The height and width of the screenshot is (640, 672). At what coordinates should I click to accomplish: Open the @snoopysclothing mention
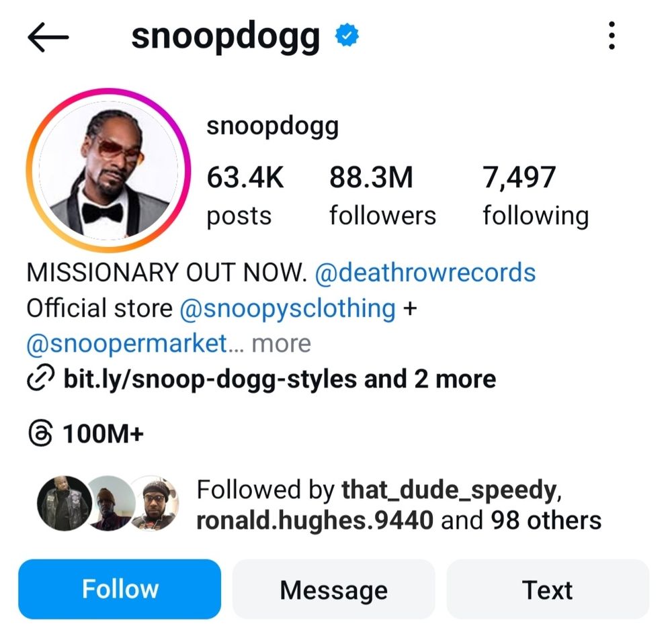pos(287,309)
